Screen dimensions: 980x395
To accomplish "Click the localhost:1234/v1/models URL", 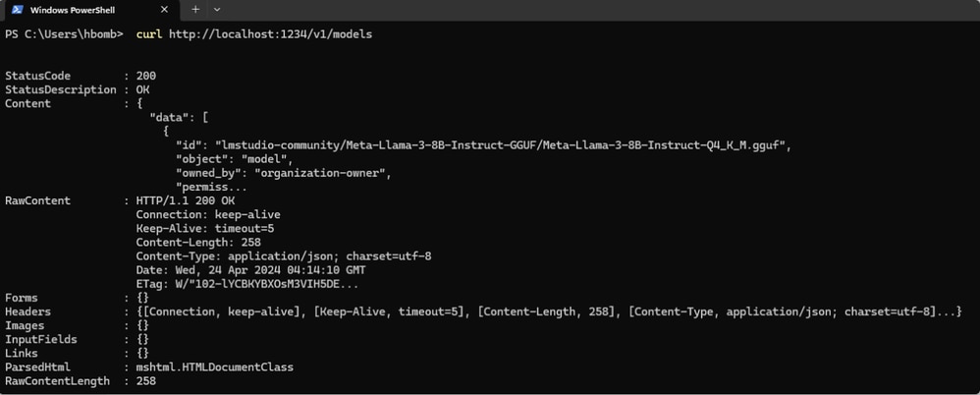I will coord(271,34).
